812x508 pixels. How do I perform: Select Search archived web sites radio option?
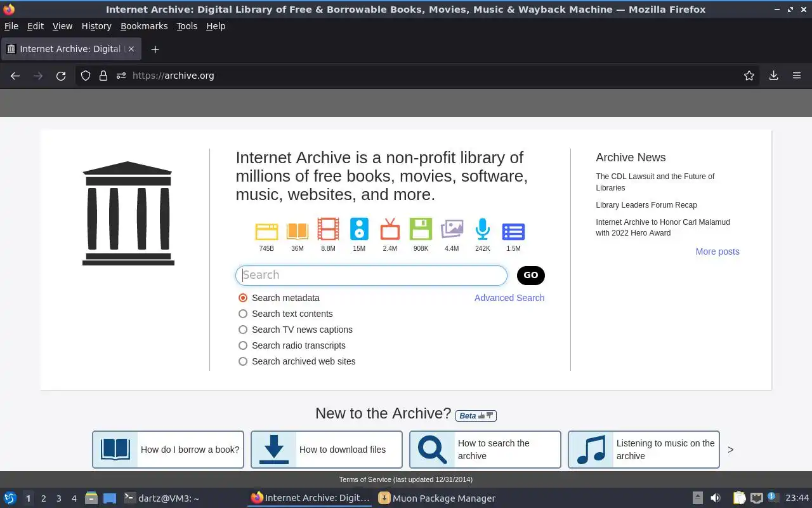(243, 361)
